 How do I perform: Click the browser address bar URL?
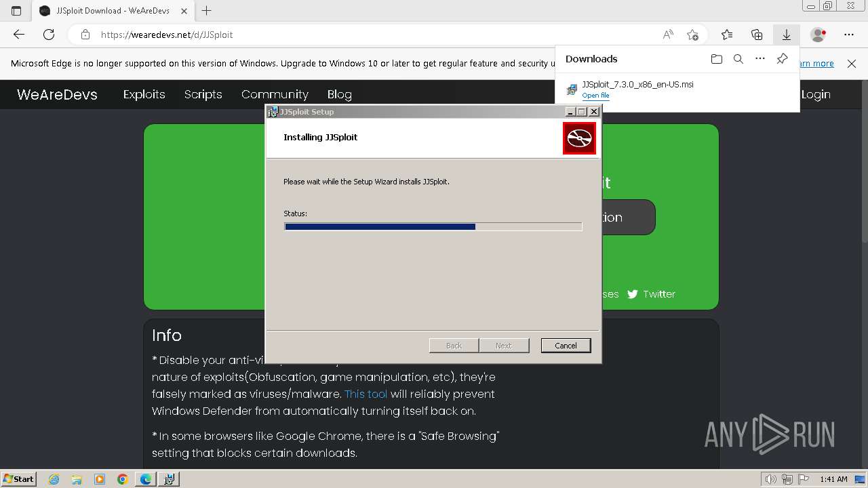pyautogui.click(x=167, y=35)
